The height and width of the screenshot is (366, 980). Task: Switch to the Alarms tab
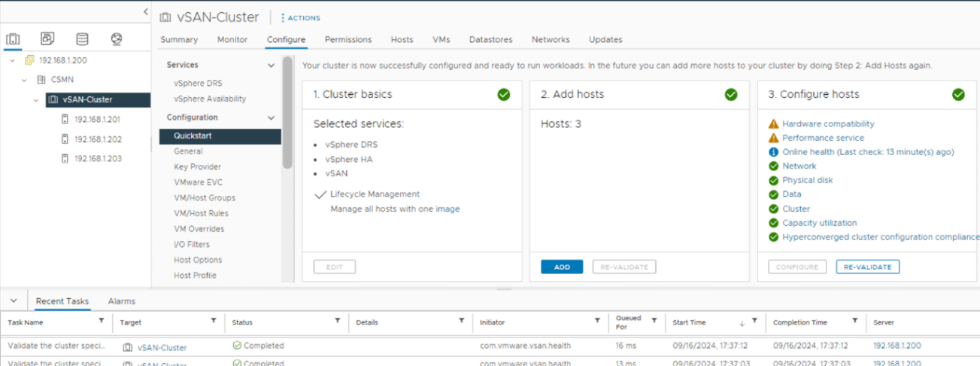coord(121,301)
